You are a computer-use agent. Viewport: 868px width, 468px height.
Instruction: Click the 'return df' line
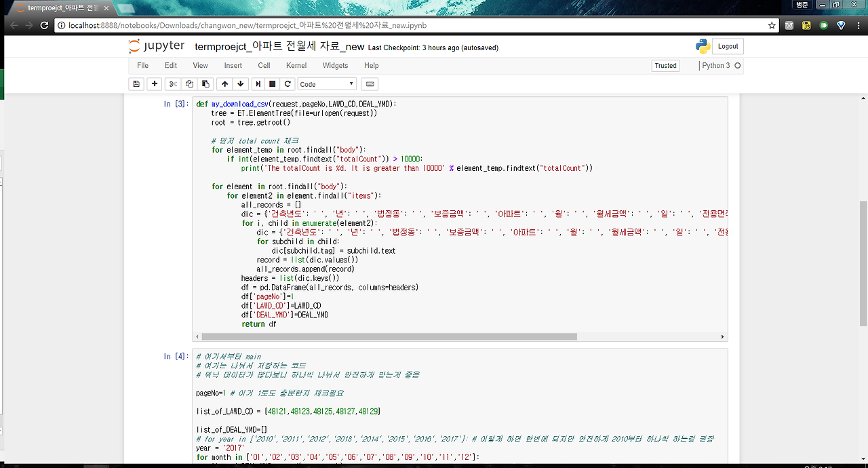(258, 324)
